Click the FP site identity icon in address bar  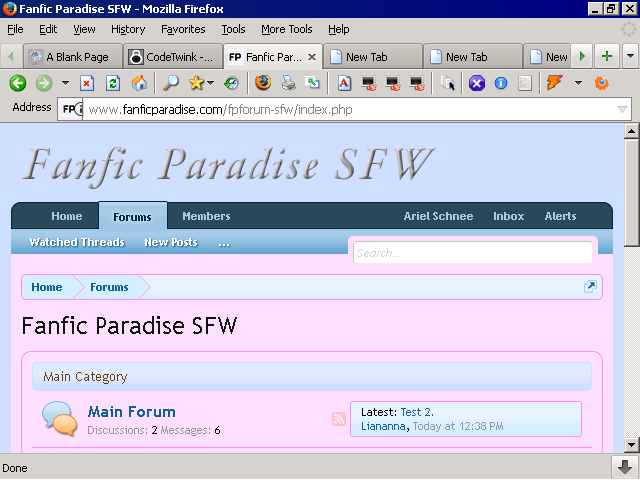[71, 109]
